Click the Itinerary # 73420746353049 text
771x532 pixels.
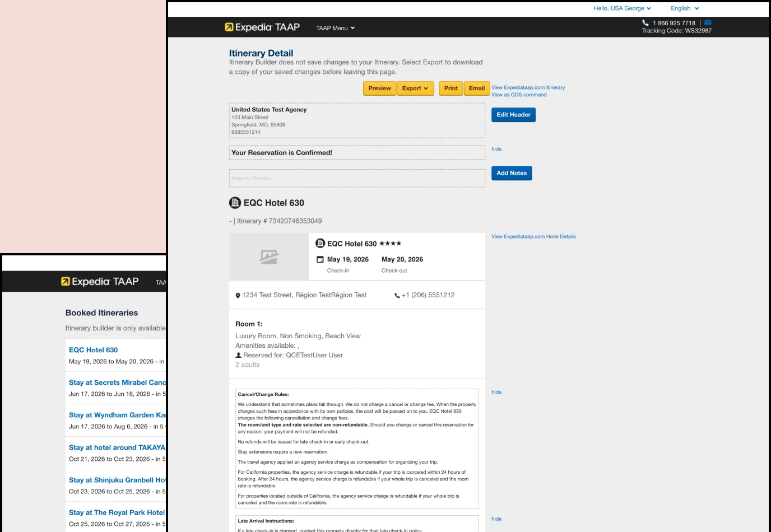click(x=280, y=221)
